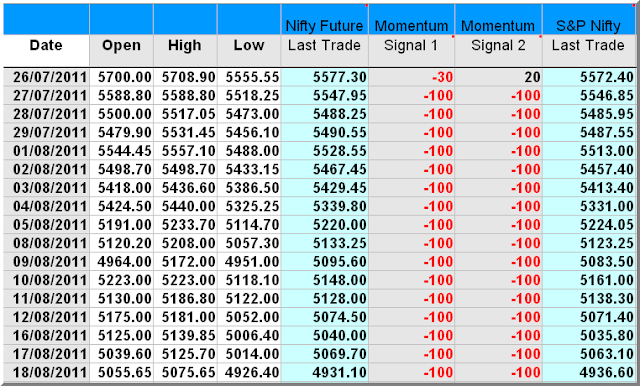Click the Momentum Signal 2 header
This screenshot has width=640, height=386.
coord(498,35)
